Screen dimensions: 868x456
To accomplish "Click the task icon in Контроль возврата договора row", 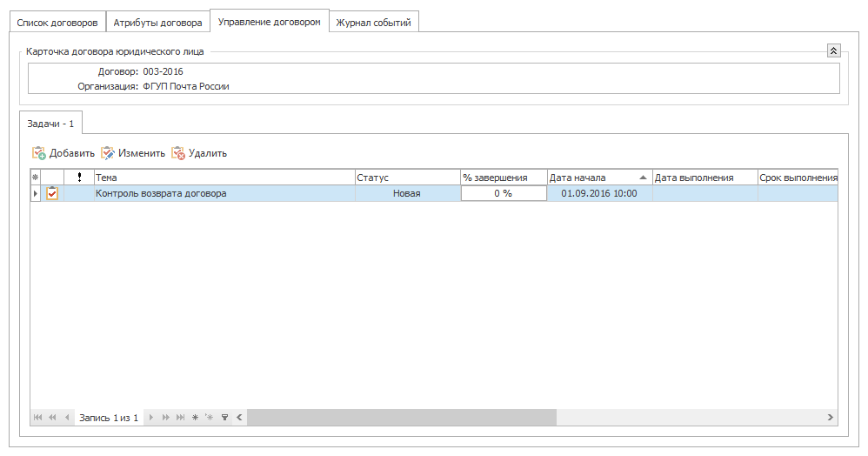I will pos(52,193).
